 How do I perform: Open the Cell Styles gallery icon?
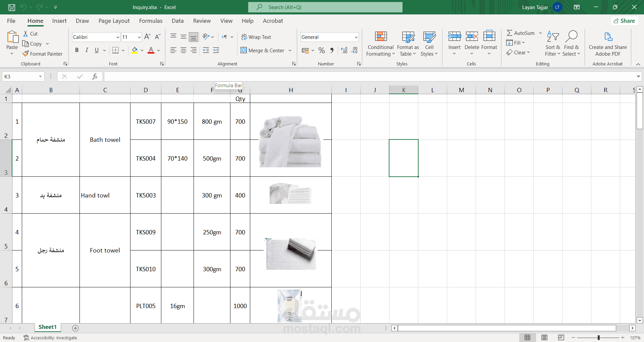pos(429,36)
